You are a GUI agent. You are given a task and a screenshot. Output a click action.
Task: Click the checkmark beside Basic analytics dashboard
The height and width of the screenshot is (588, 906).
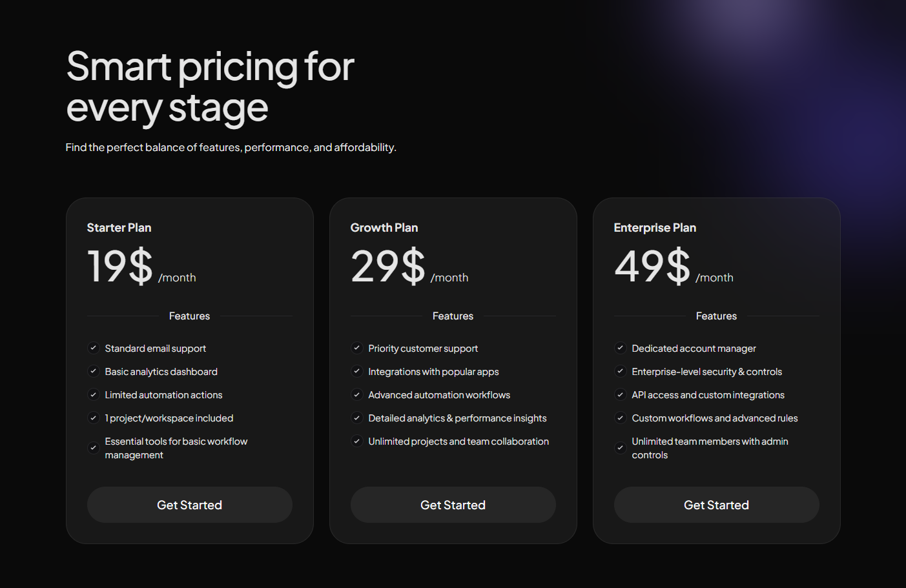coord(93,371)
